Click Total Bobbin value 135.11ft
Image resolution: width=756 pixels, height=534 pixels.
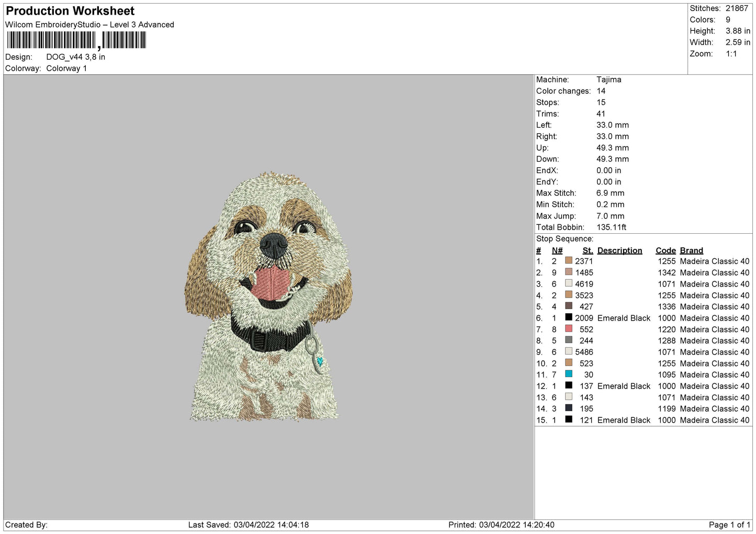[612, 228]
